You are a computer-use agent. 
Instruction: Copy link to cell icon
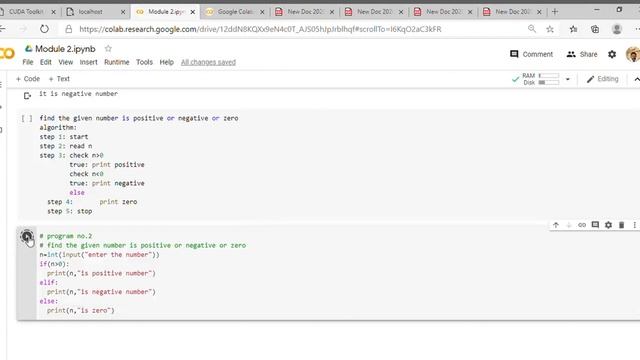click(582, 225)
